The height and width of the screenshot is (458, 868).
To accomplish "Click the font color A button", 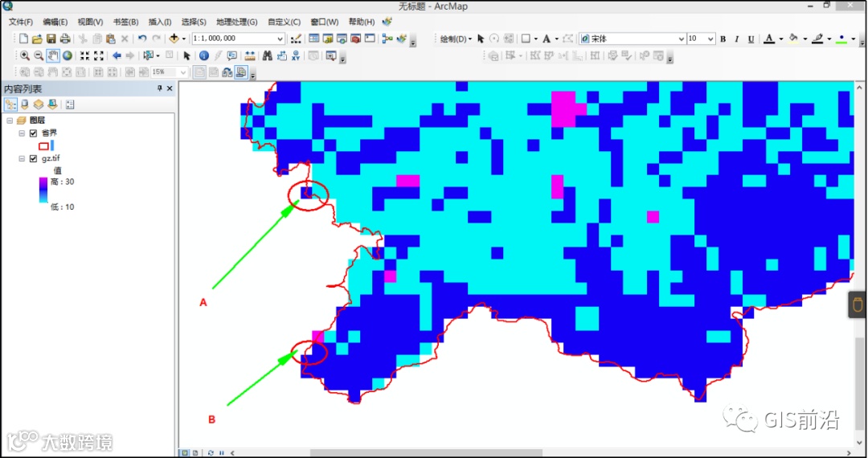I will 769,39.
